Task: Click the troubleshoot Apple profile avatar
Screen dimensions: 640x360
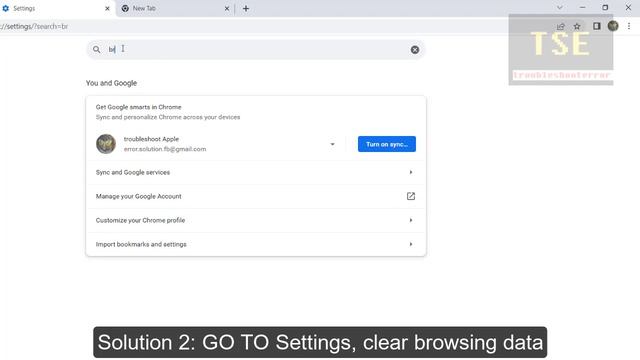Action: (106, 144)
